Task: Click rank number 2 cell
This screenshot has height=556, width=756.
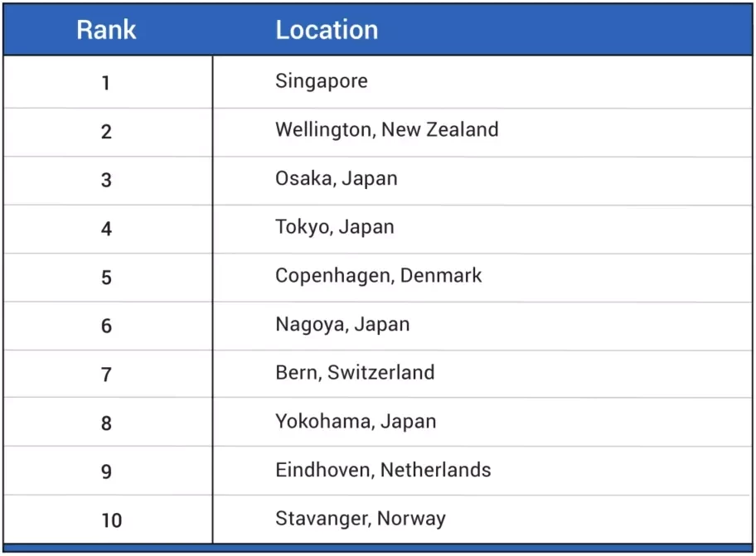Action: pyautogui.click(x=106, y=132)
